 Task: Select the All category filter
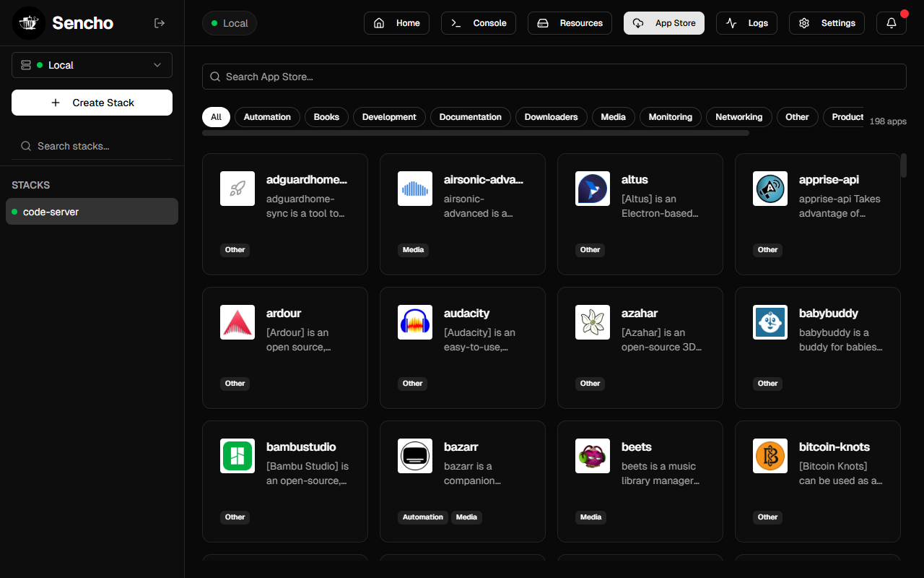coord(216,117)
